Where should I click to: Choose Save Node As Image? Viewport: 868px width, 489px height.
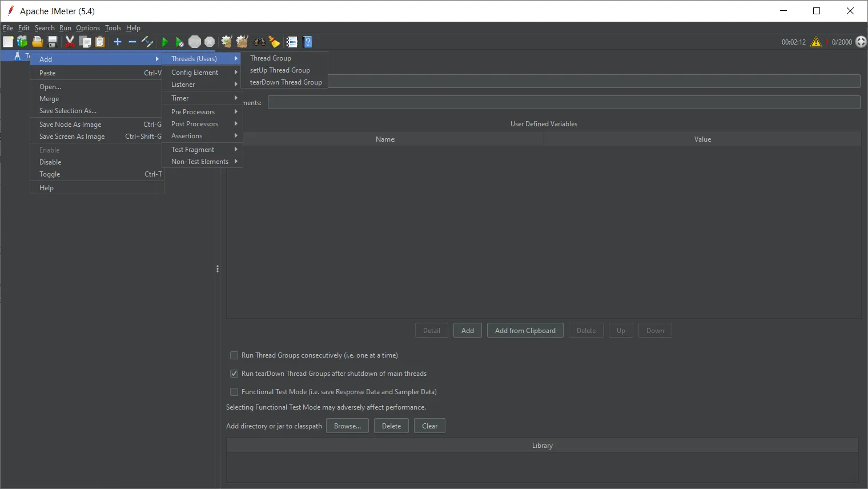[x=97, y=125]
